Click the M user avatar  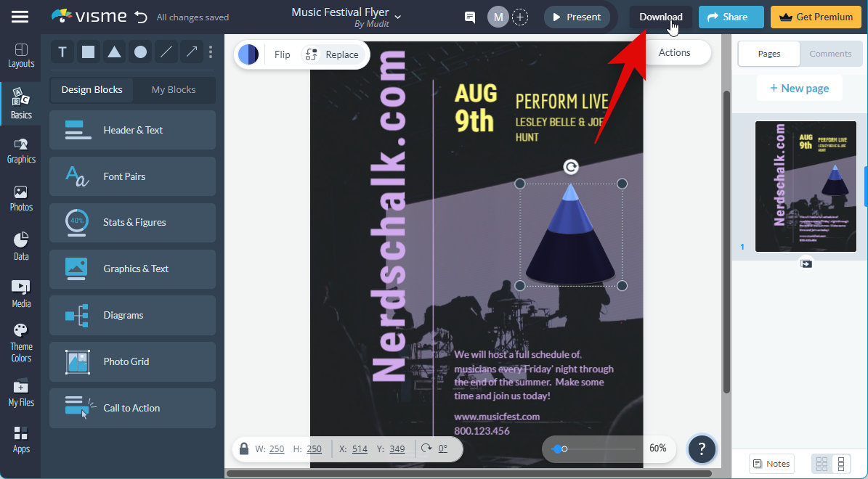(x=498, y=17)
